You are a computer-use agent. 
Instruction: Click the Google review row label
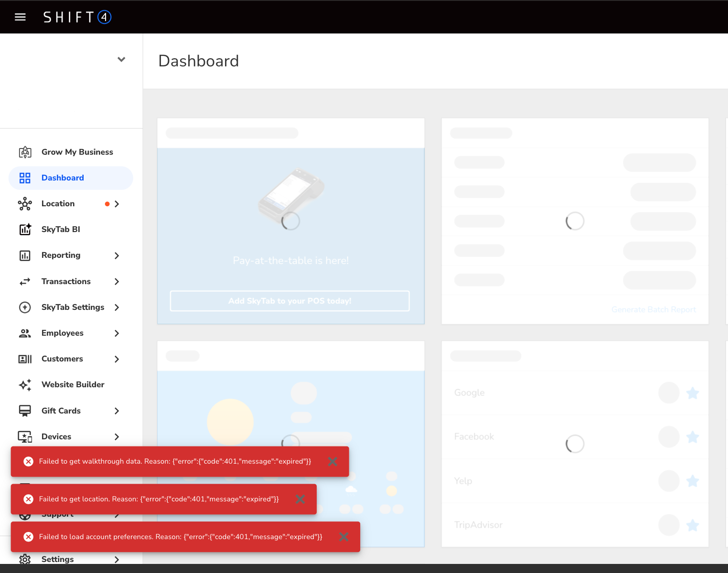tap(470, 393)
